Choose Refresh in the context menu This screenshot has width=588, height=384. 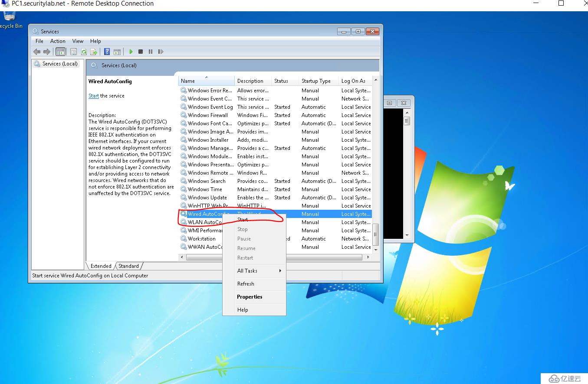pos(254,284)
